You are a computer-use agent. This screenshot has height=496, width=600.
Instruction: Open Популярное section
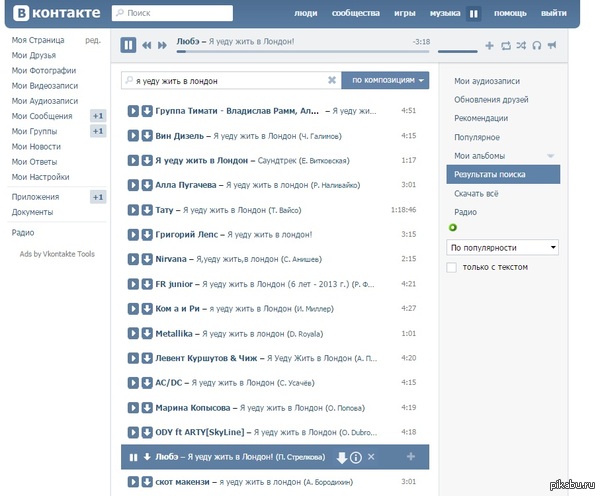click(477, 137)
